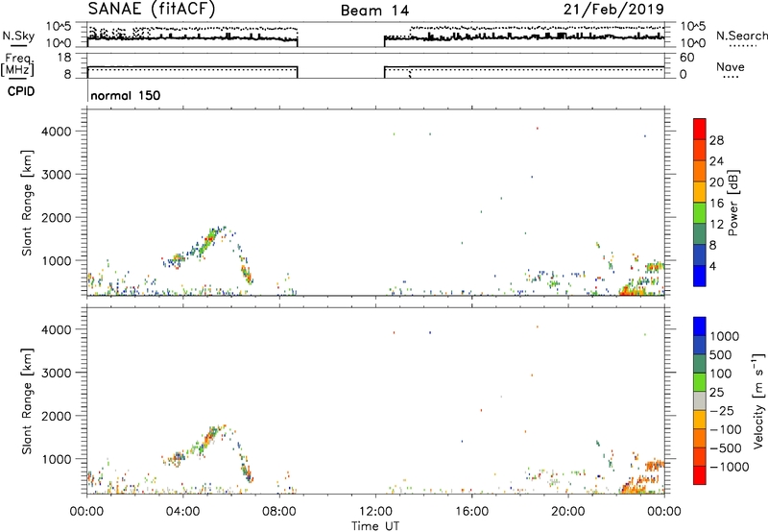The height and width of the screenshot is (532, 768).
Task: Select the 4 label on power scale
Action: coord(712,266)
